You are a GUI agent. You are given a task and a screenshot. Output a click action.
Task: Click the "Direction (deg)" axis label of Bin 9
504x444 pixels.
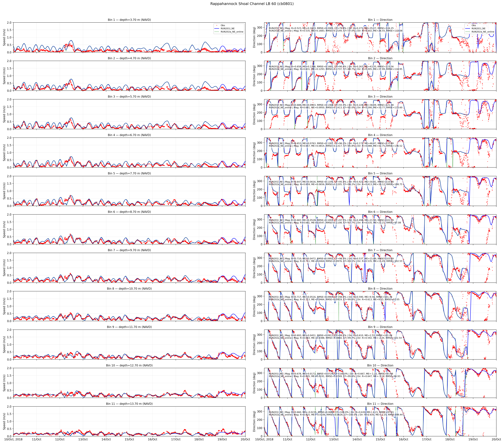click(x=254, y=345)
